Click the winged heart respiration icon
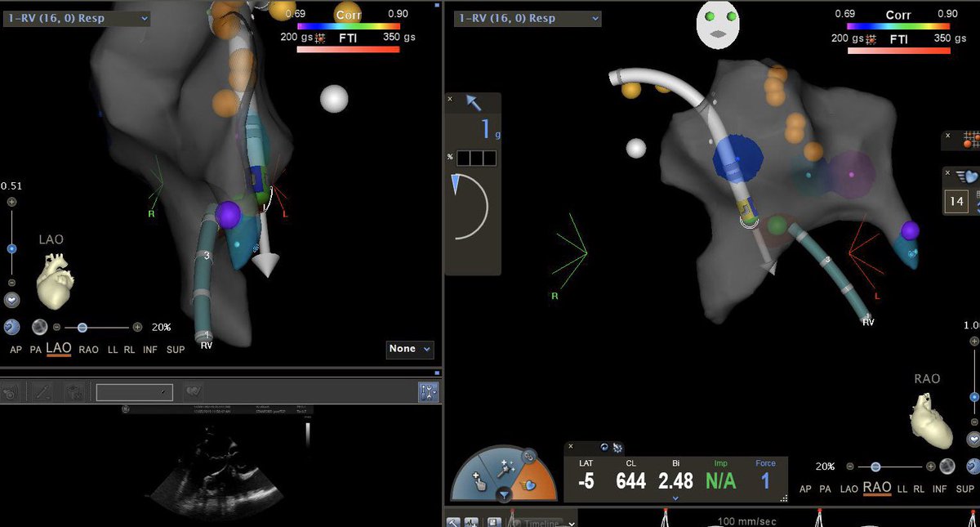 (969, 176)
